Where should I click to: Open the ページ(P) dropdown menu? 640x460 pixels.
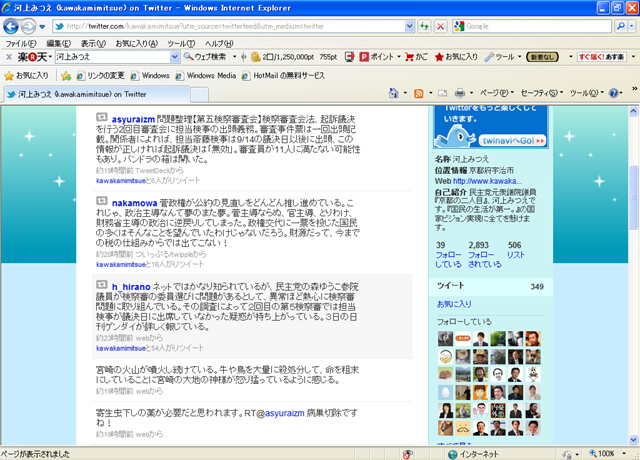tap(497, 93)
